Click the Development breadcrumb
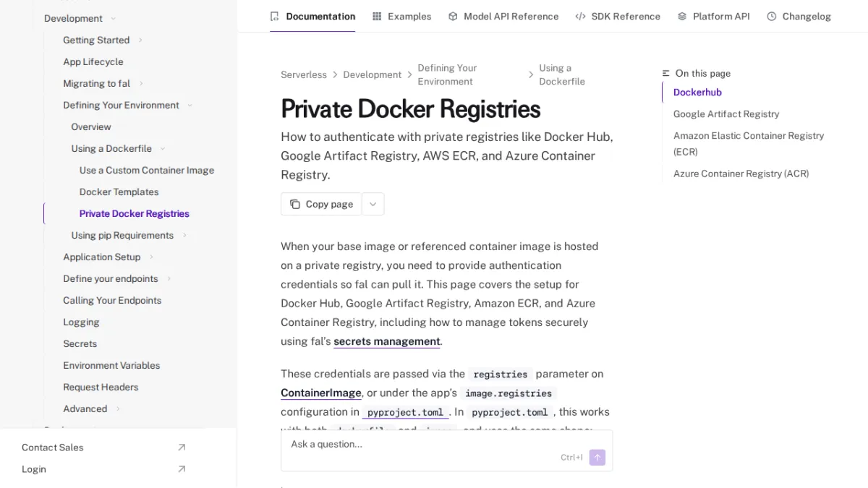 pyautogui.click(x=372, y=74)
